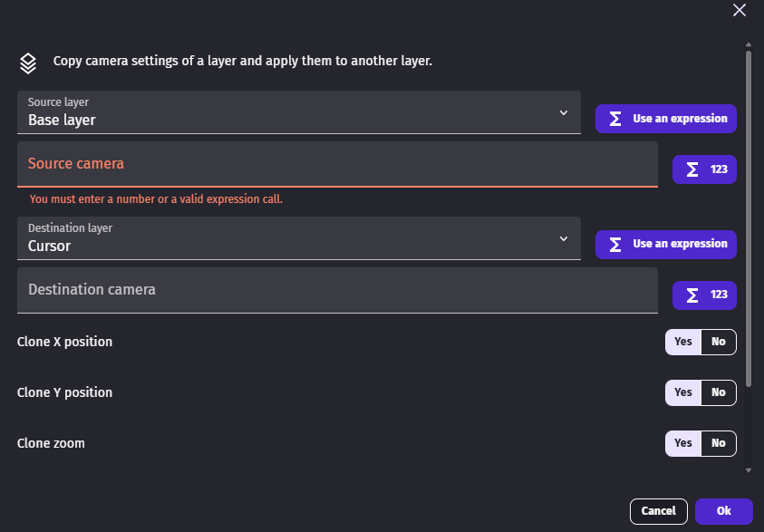Enable Clone X position
Screen dimensions: 764x532
coord(682,342)
